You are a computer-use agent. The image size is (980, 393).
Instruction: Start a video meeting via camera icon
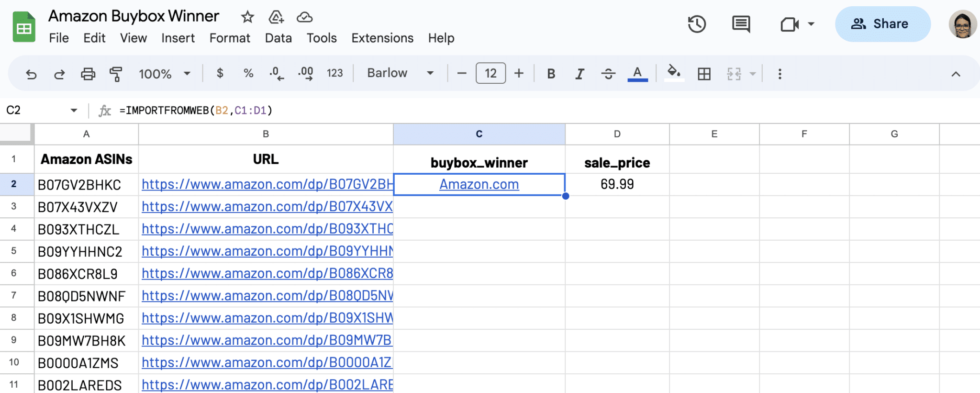coord(790,24)
